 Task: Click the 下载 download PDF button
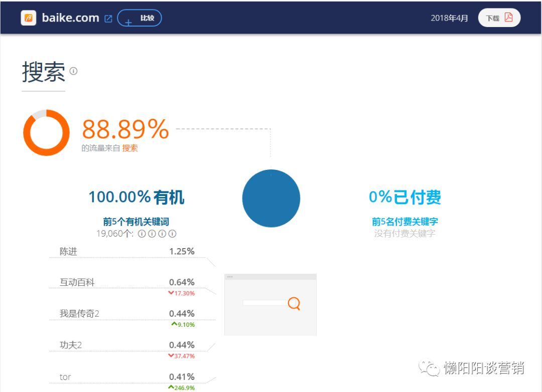tap(499, 18)
